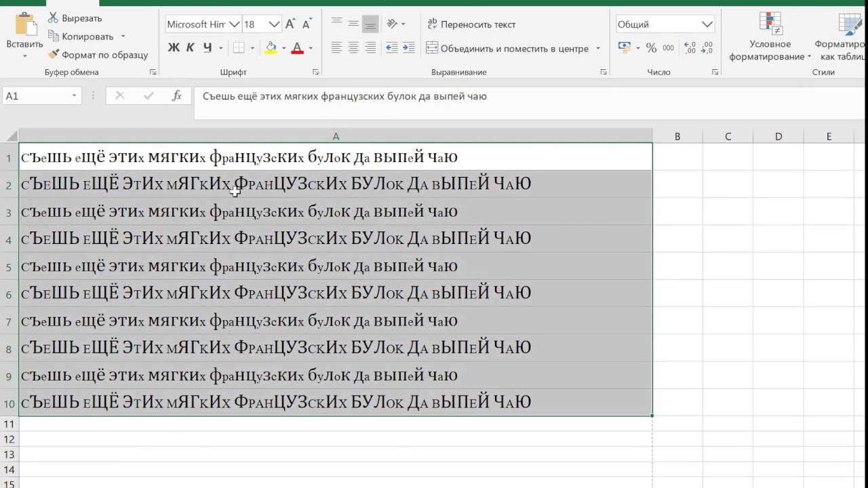Expand merge and center dropdown arrow
The height and width of the screenshot is (488, 868).
coord(598,48)
